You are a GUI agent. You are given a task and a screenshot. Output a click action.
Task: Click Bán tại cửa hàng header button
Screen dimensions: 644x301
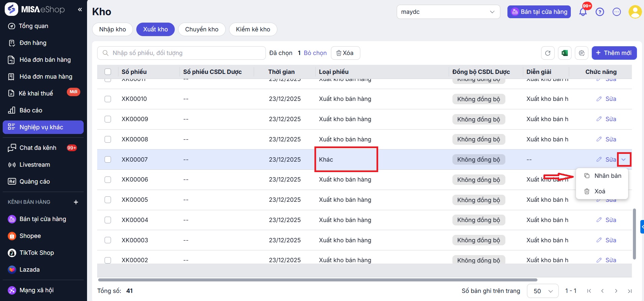click(539, 12)
